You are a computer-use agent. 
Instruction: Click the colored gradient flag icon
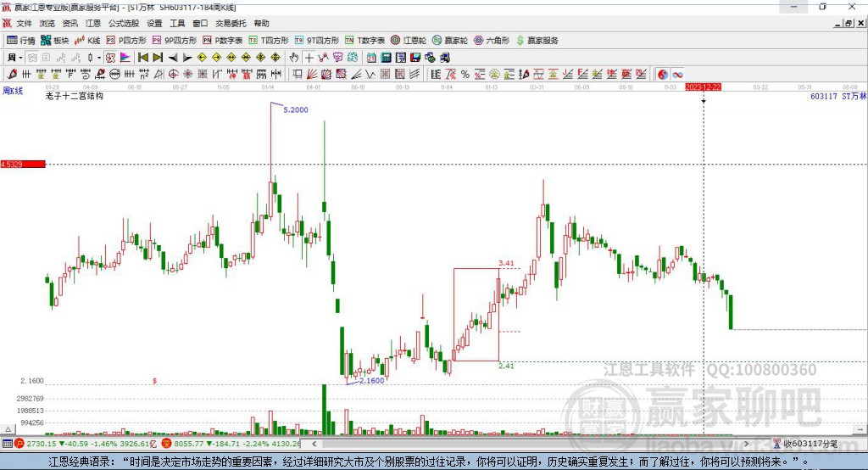[125, 58]
